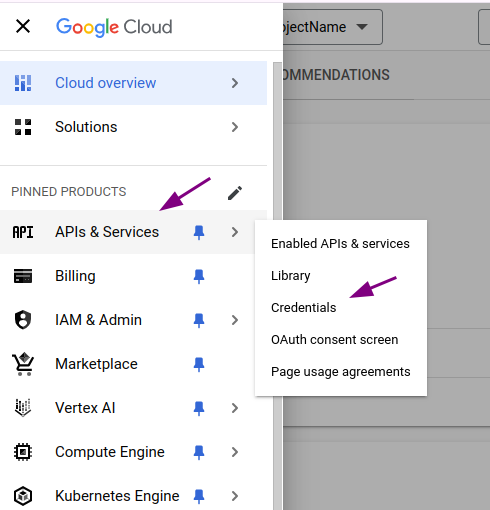Unpin Vertex AI
Viewport: 490px width, 510px height.
[199, 408]
